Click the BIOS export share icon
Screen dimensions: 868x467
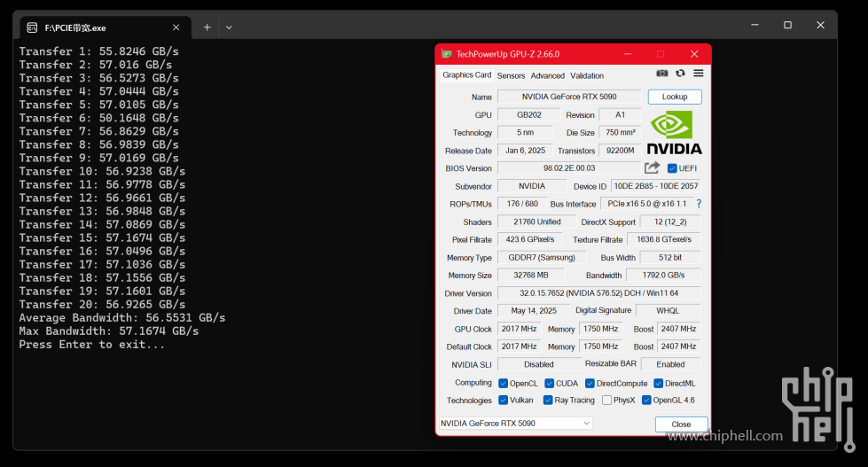(652, 167)
